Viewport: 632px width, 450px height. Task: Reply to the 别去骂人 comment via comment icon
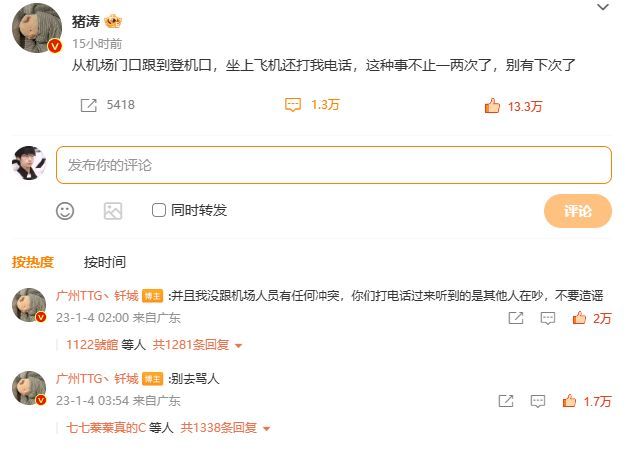point(538,401)
